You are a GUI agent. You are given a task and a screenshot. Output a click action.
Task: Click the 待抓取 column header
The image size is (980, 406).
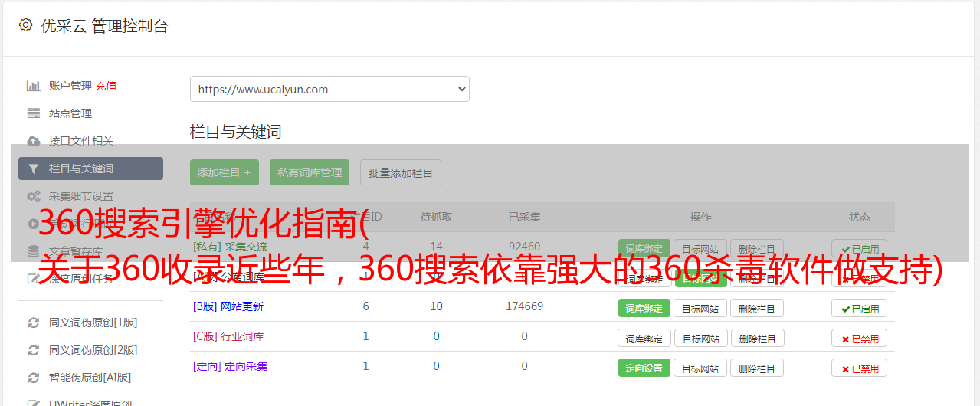[437, 217]
